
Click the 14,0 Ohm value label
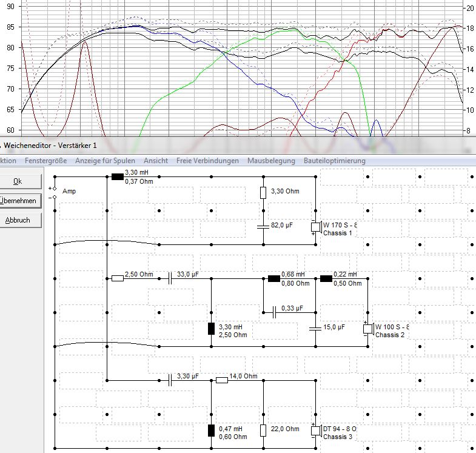pyautogui.click(x=243, y=376)
